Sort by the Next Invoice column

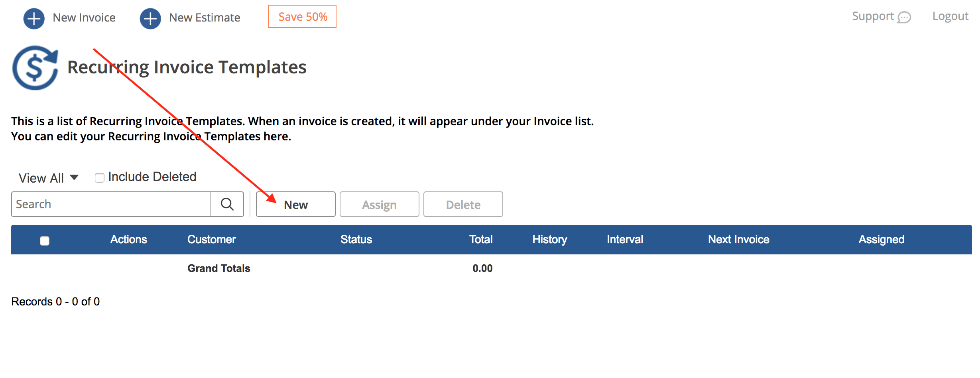738,239
